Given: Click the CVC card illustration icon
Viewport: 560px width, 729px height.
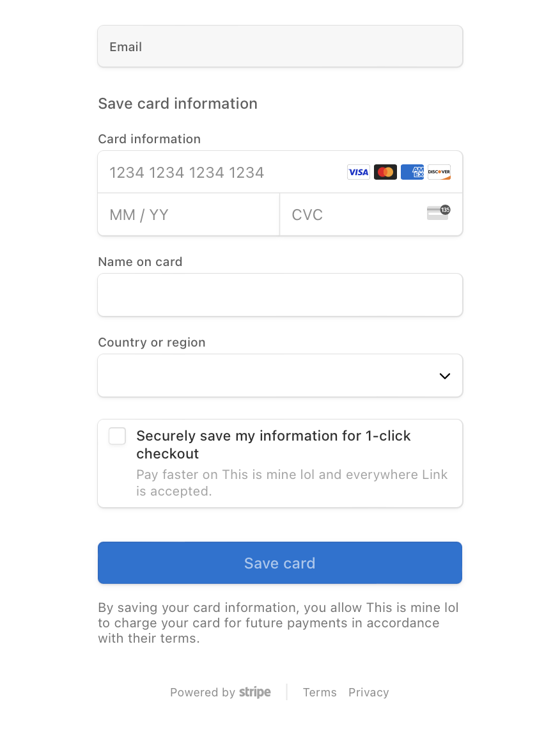Looking at the screenshot, I should click(438, 212).
